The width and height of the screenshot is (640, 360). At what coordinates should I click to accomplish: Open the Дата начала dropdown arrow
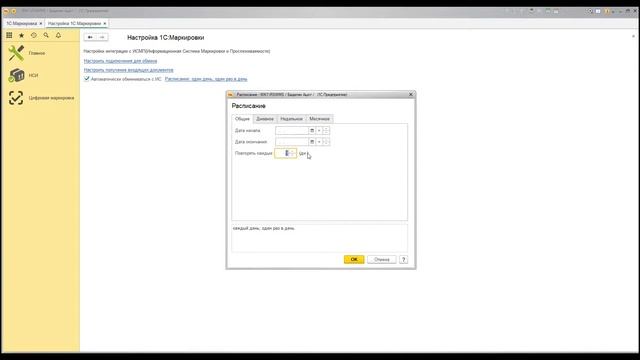[319, 131]
